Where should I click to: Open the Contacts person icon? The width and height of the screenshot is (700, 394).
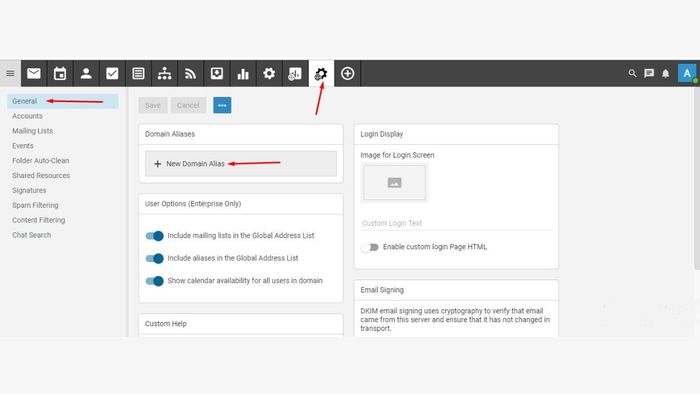pyautogui.click(x=86, y=74)
